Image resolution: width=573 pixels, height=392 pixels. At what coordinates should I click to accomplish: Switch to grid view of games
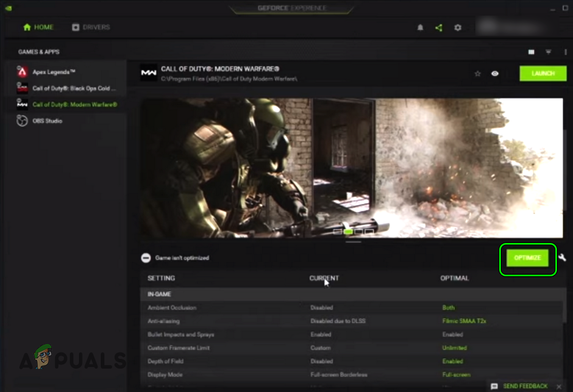pos(531,52)
